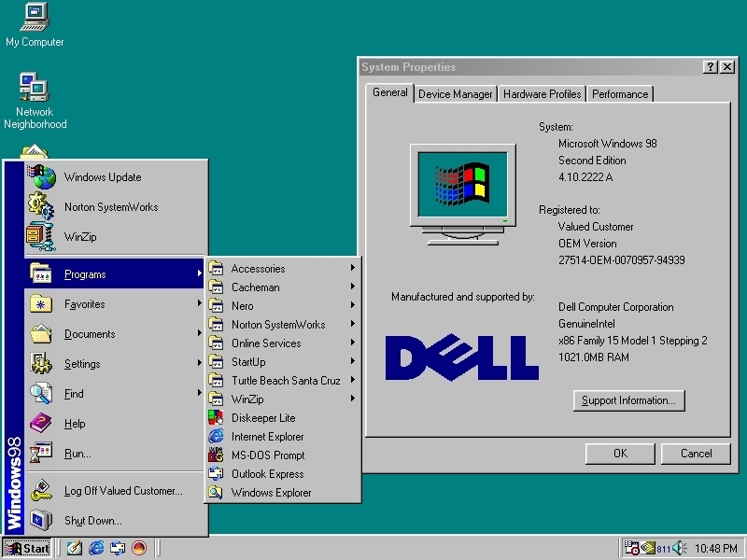The width and height of the screenshot is (747, 560).
Task: Switch to the Device Manager tab
Action: (x=455, y=93)
